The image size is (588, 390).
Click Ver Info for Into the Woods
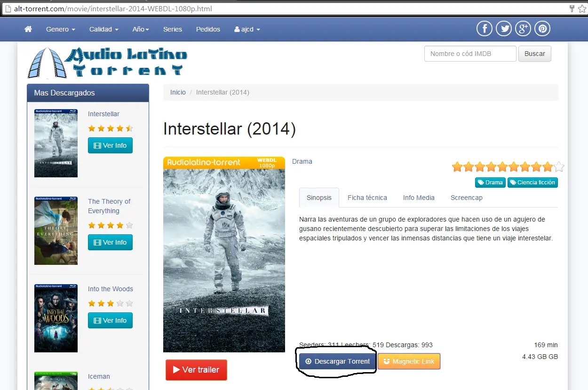point(110,320)
